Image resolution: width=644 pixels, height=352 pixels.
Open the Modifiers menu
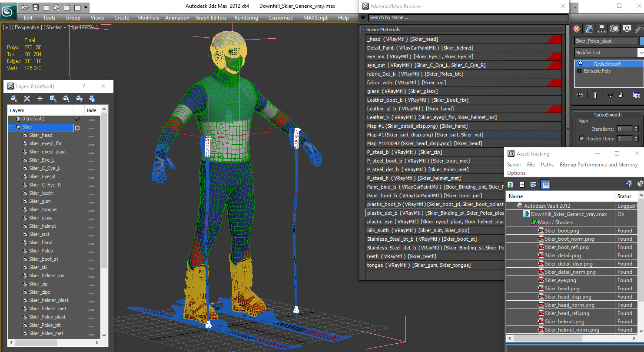pos(148,18)
